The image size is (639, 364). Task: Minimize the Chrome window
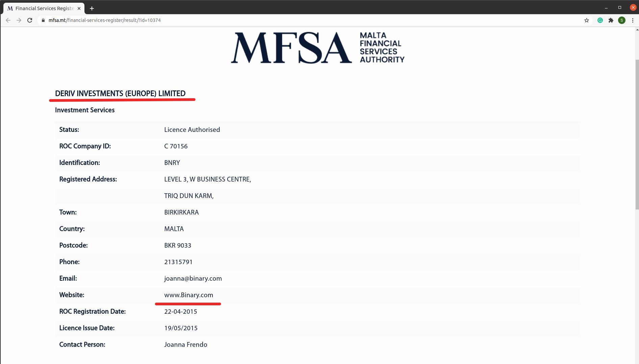[x=606, y=7]
